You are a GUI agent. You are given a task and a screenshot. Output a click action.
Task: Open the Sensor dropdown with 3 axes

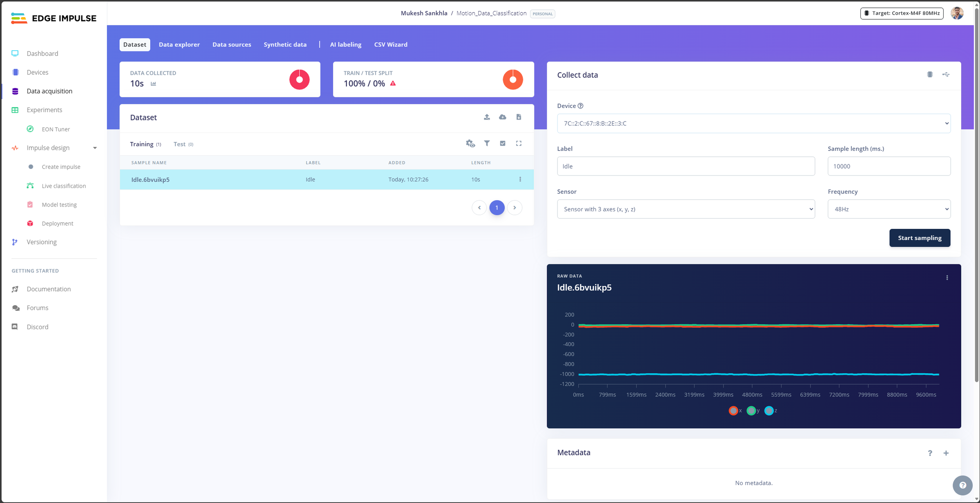(686, 209)
